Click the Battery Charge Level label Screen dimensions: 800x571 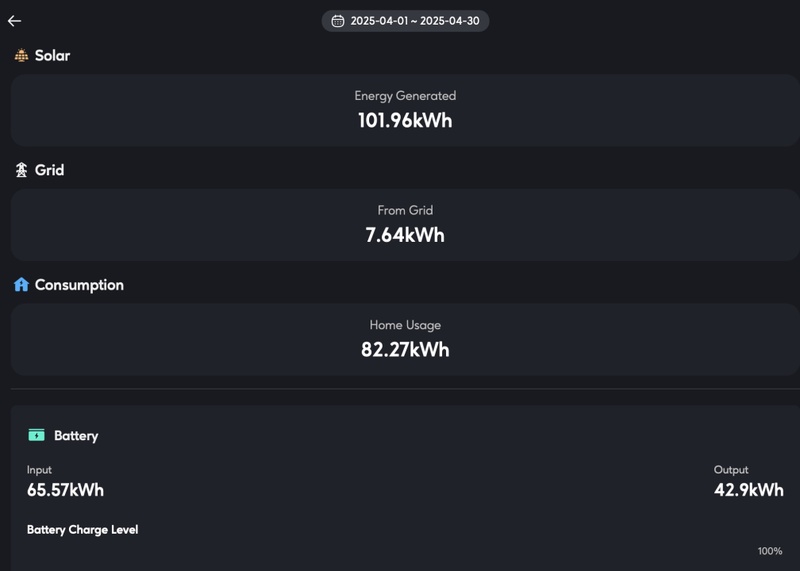tap(82, 530)
